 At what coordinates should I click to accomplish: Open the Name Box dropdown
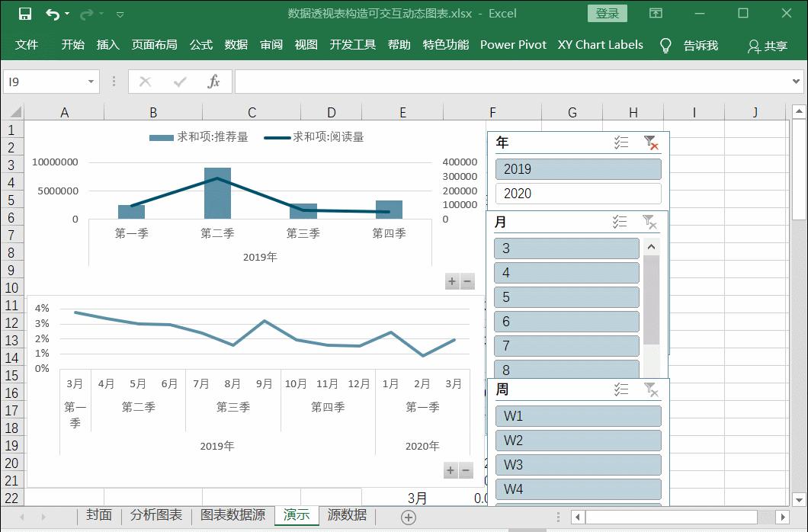point(91,81)
